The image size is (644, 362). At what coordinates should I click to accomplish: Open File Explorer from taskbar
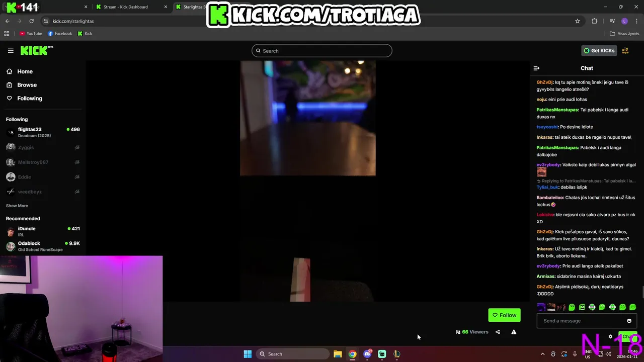pos(338,354)
